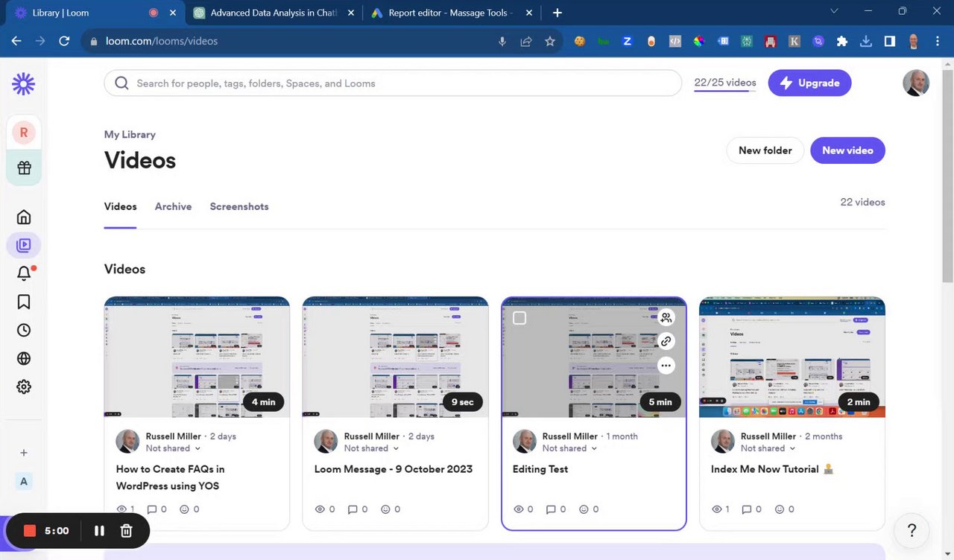Open the globe icon in the sidebar
Viewport: 954px width, 560px height.
click(x=24, y=358)
